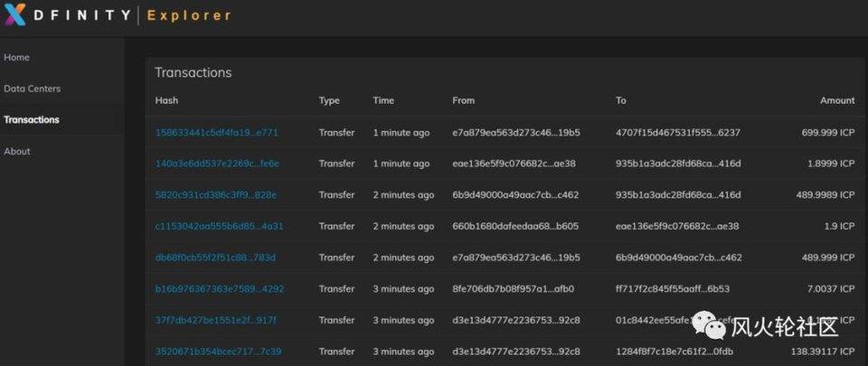Screen dimensions: 868x366
Task: Select amount 138.39117 ICP
Action: (823, 352)
